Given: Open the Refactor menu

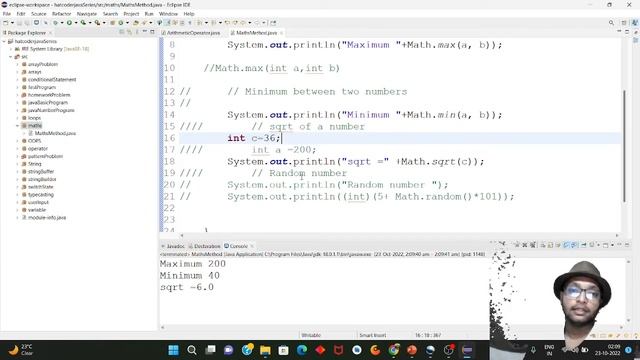Looking at the screenshot, I should (x=62, y=14).
